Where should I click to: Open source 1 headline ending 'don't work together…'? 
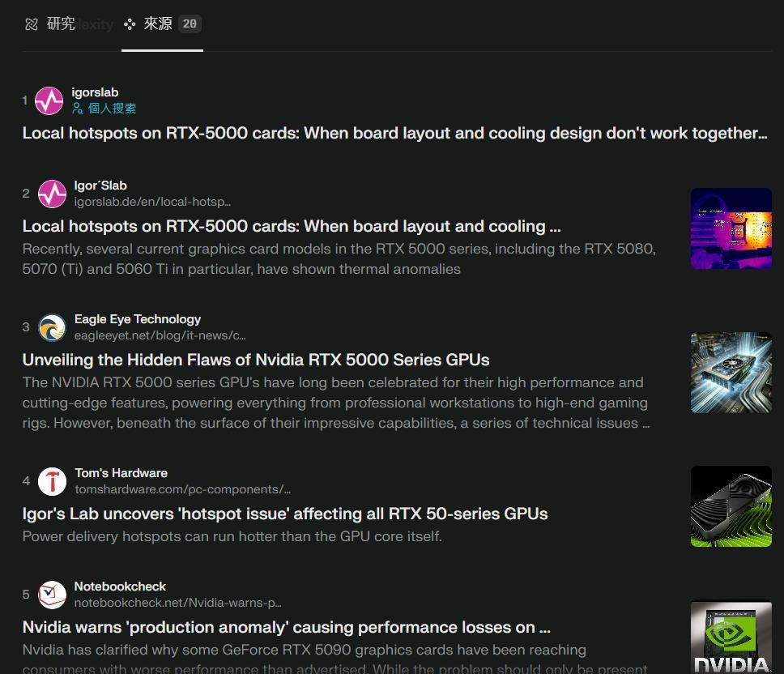[x=395, y=133]
